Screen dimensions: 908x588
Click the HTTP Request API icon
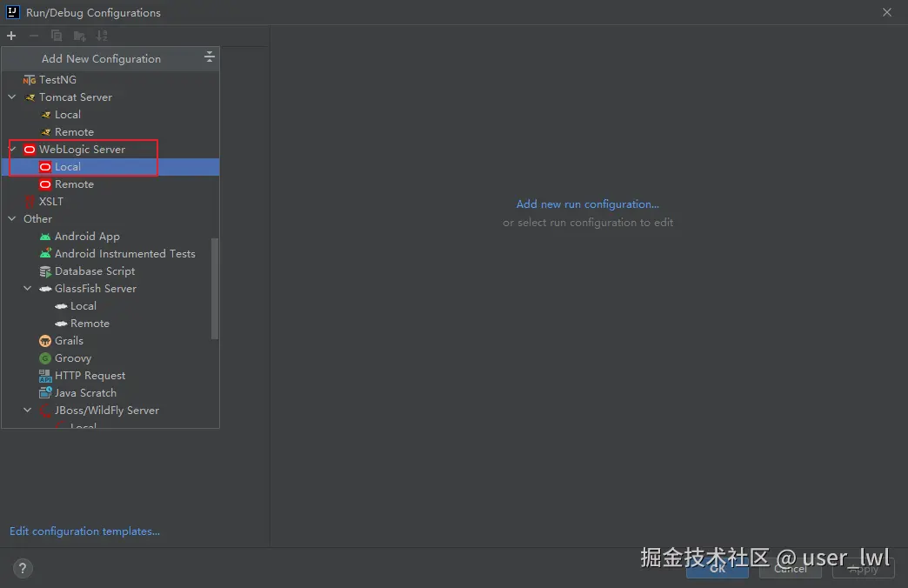(x=45, y=376)
